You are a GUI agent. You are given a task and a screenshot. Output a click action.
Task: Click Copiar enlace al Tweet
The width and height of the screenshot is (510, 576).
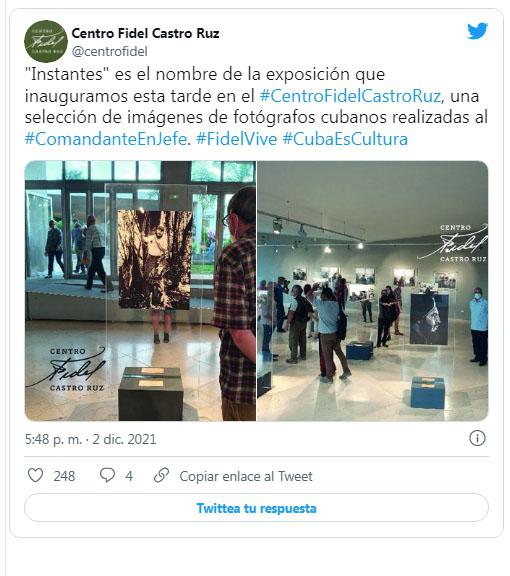click(246, 476)
